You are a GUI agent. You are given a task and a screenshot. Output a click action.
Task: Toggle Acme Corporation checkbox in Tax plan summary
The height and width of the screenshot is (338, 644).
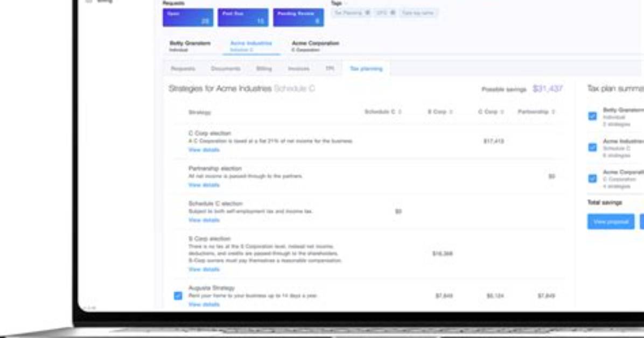[592, 178]
